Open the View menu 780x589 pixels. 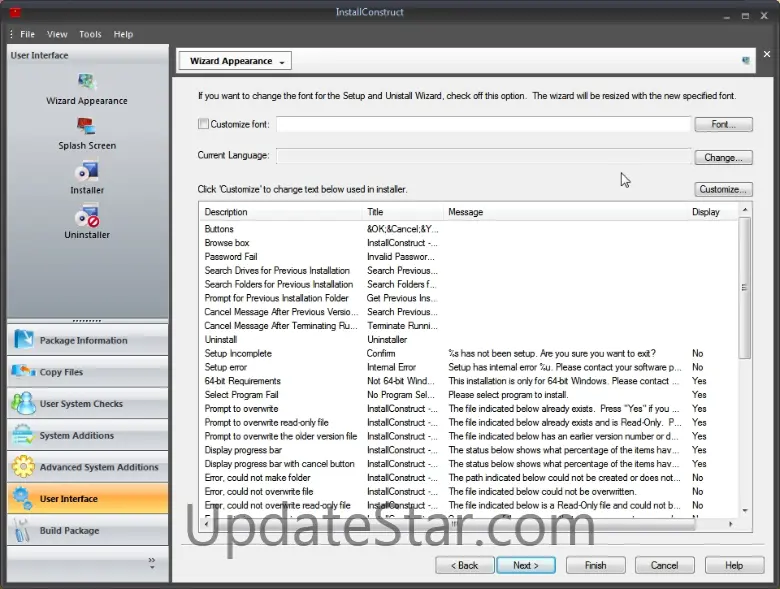click(x=57, y=34)
